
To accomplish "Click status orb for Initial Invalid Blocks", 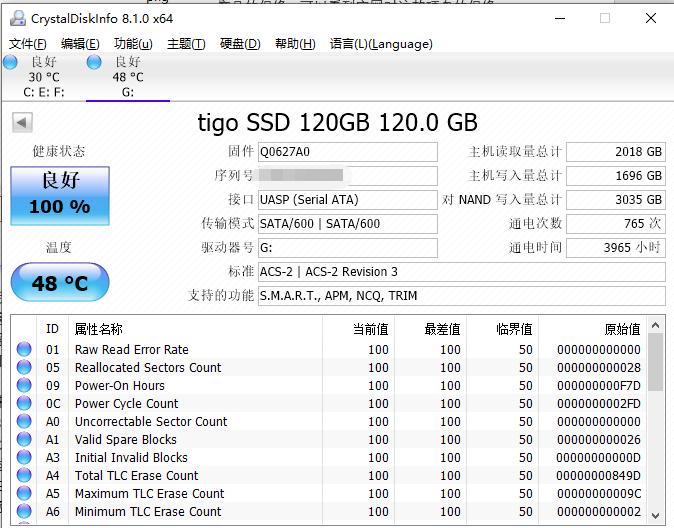I will click(24, 457).
